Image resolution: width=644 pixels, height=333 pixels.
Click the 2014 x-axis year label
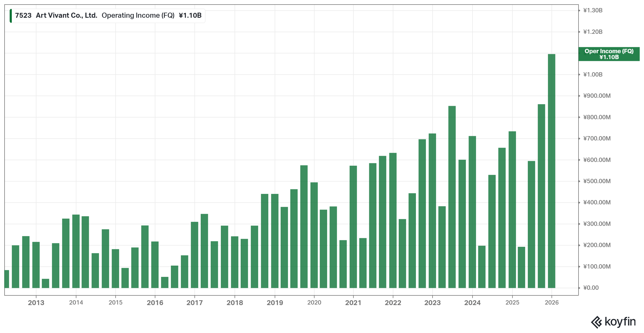[76, 303]
